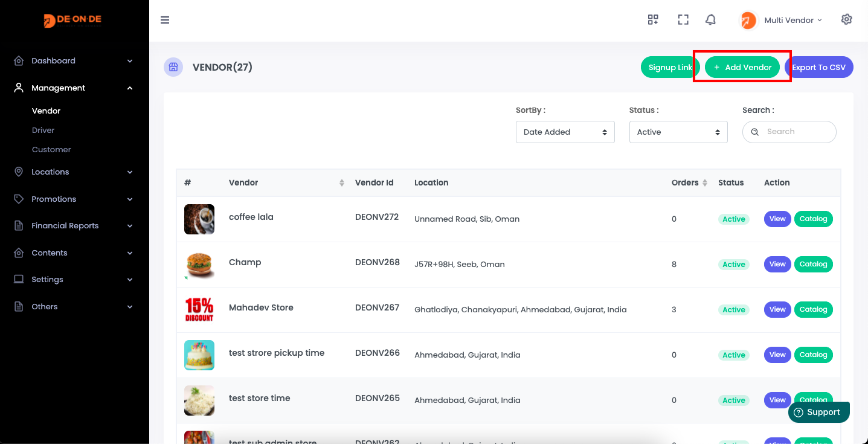Click the Champ burger thumbnail
Image resolution: width=868 pixels, height=444 pixels.
(x=199, y=265)
